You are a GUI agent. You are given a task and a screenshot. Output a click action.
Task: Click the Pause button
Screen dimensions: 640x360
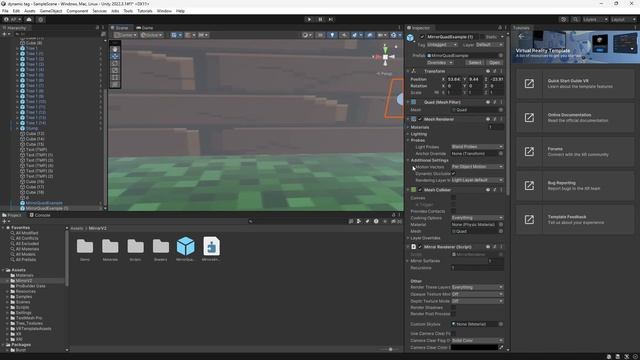click(320, 19)
